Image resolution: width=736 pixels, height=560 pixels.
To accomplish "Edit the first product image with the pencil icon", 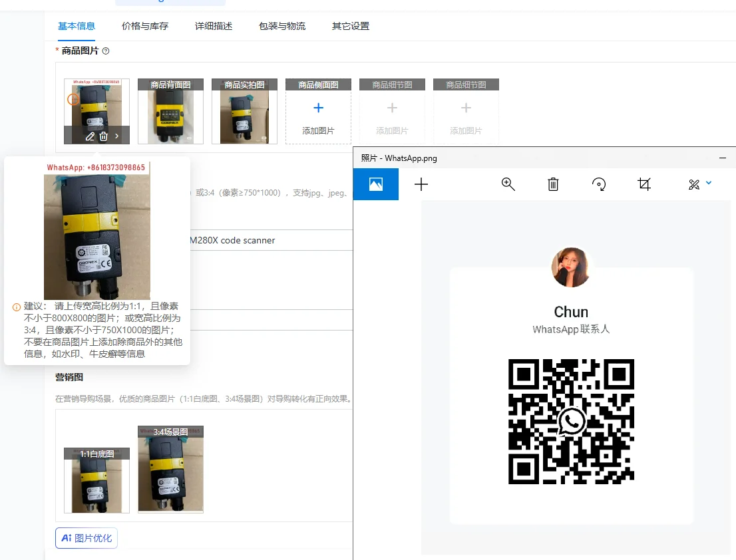I will [x=89, y=136].
